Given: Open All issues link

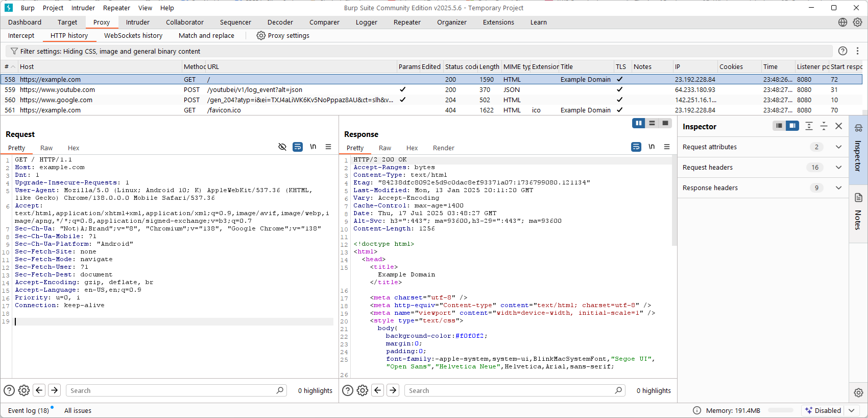Looking at the screenshot, I should tap(78, 410).
